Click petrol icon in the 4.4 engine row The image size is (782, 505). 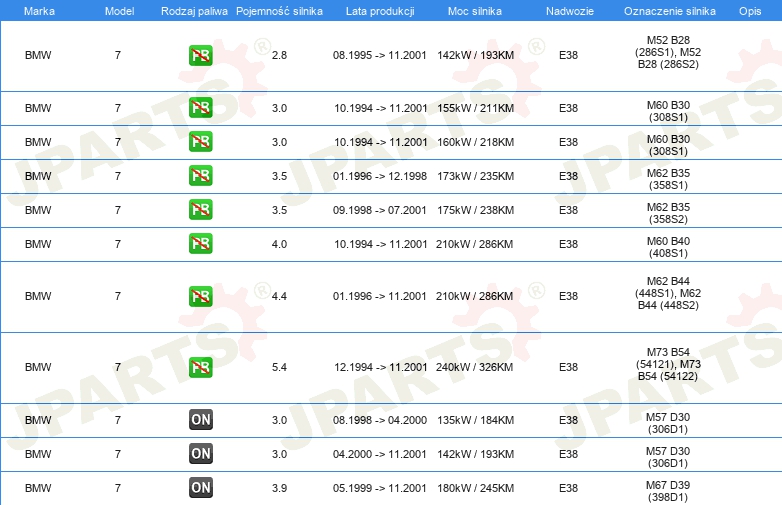click(201, 296)
